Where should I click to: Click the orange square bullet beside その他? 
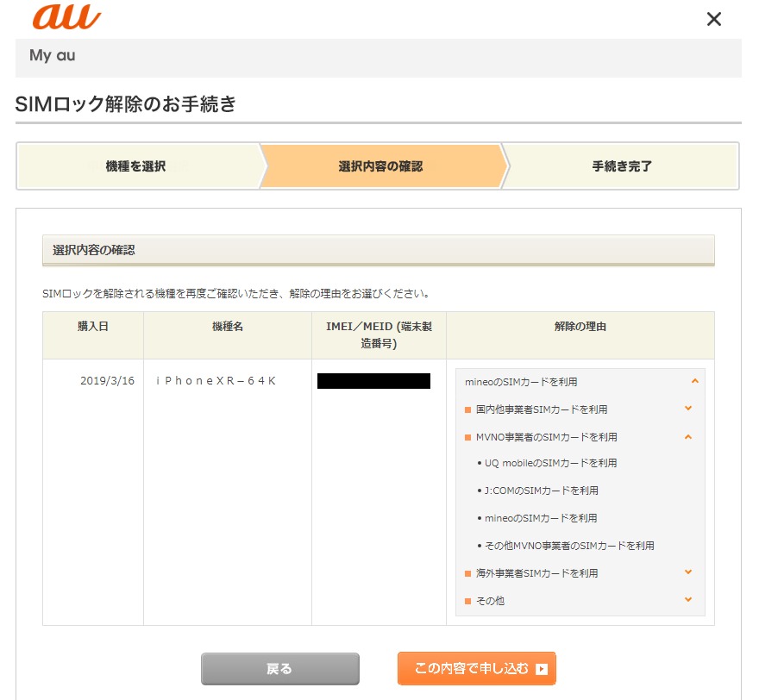(468, 601)
